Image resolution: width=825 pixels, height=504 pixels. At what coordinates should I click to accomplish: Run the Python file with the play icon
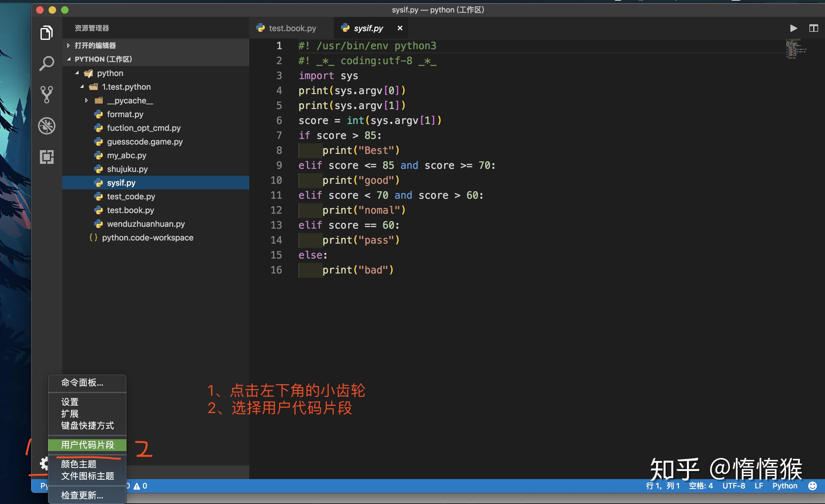[x=794, y=28]
